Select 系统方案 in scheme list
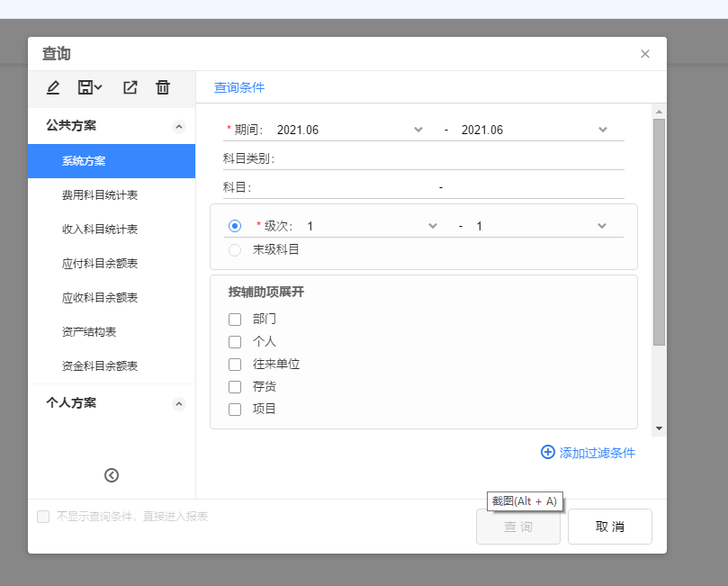 click(x=112, y=161)
